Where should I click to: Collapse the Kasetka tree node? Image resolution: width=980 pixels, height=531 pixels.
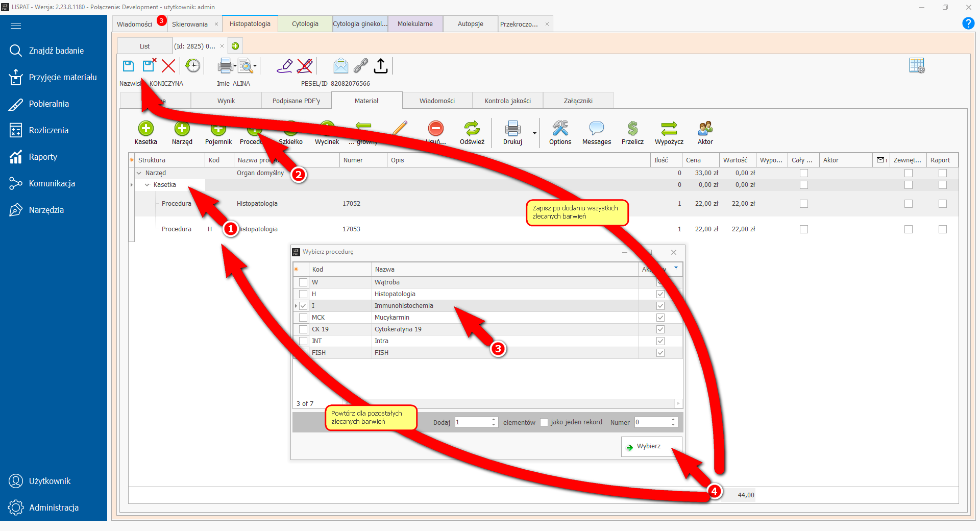tap(147, 185)
